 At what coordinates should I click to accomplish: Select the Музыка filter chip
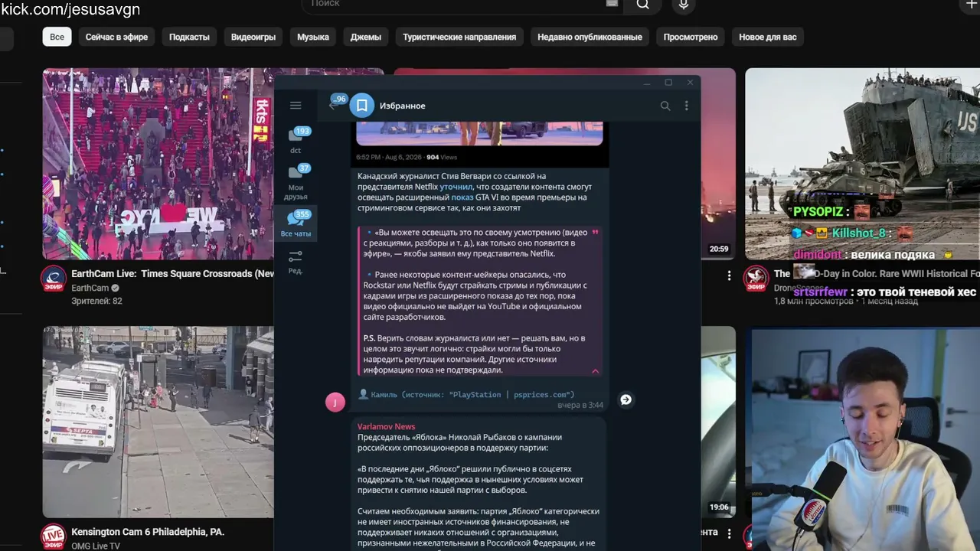pyautogui.click(x=313, y=37)
